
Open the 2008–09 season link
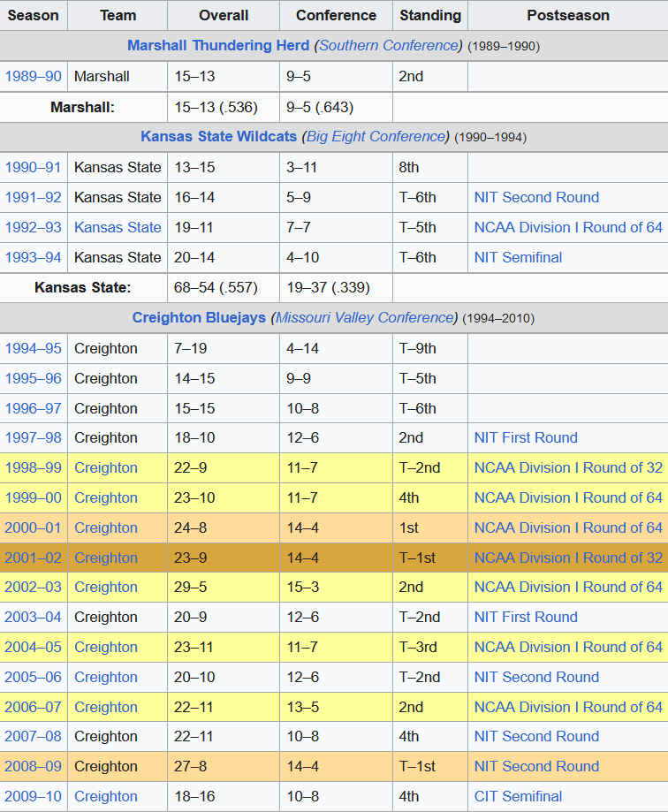click(x=34, y=766)
